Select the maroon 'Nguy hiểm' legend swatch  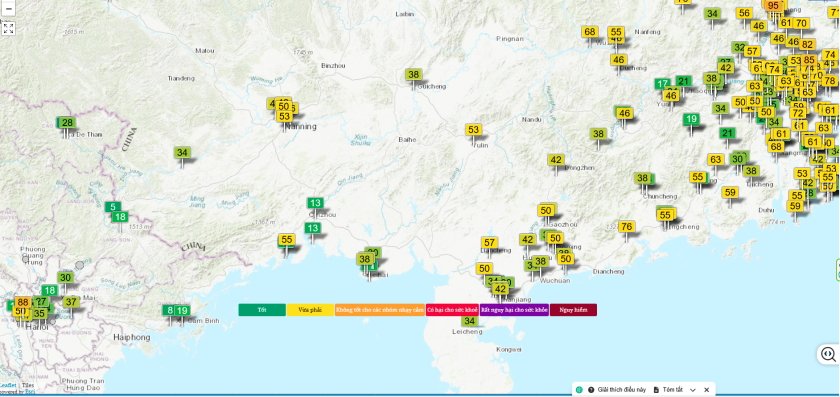(573, 310)
